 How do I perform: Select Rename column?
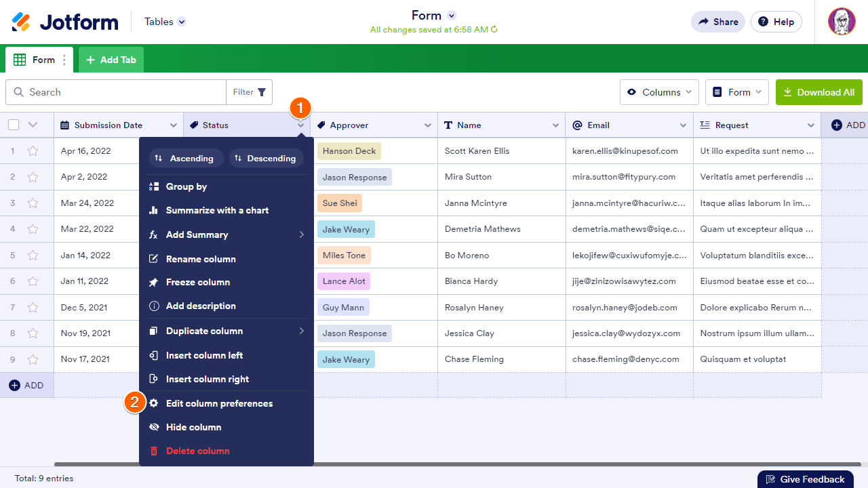(226, 259)
